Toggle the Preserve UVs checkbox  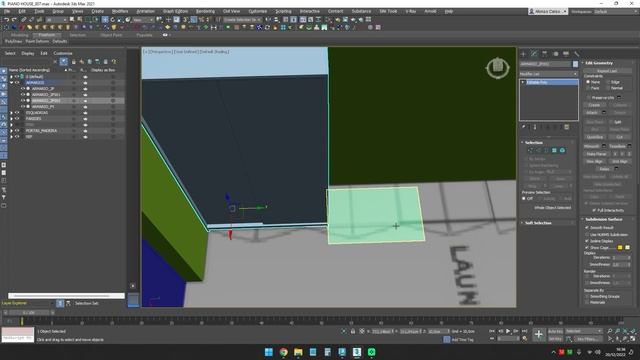click(x=589, y=98)
